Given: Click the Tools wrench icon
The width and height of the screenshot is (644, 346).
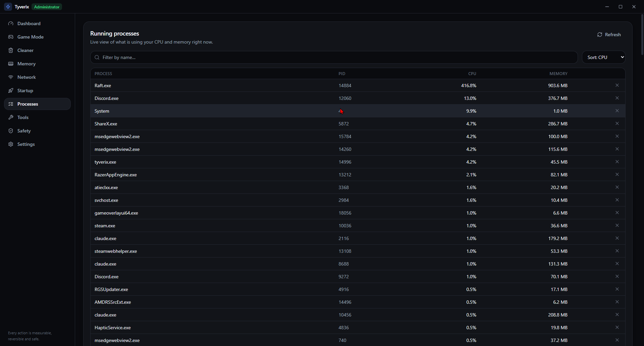Looking at the screenshot, I should 11,117.
